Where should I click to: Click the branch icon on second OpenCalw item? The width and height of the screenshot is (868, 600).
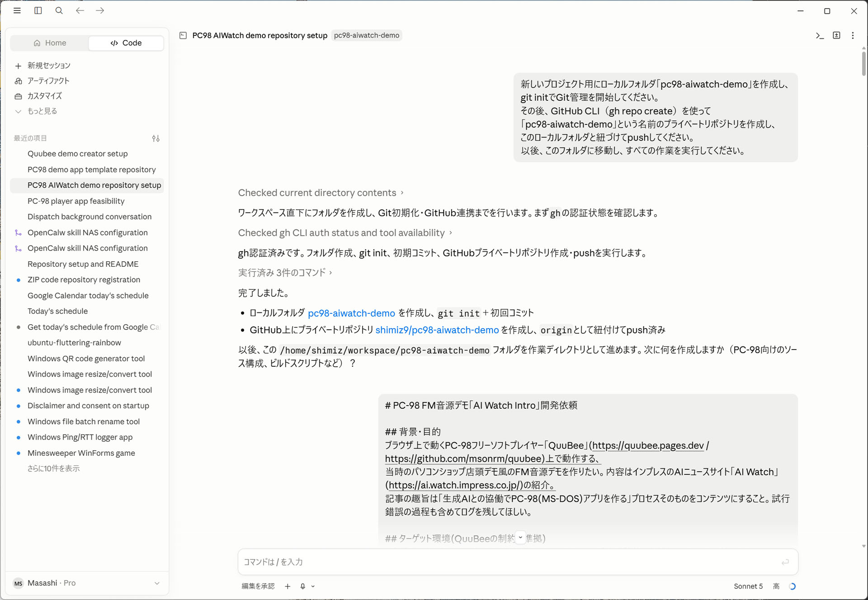[18, 248]
